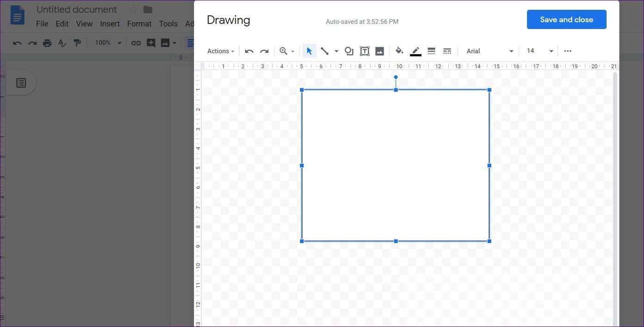
Task: Activate the Select arrow tool
Action: pyautogui.click(x=310, y=51)
